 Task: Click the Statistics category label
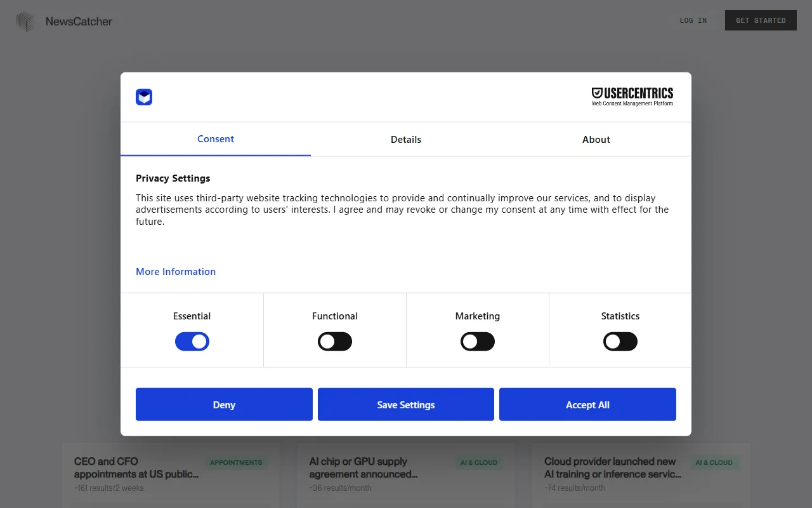620,316
